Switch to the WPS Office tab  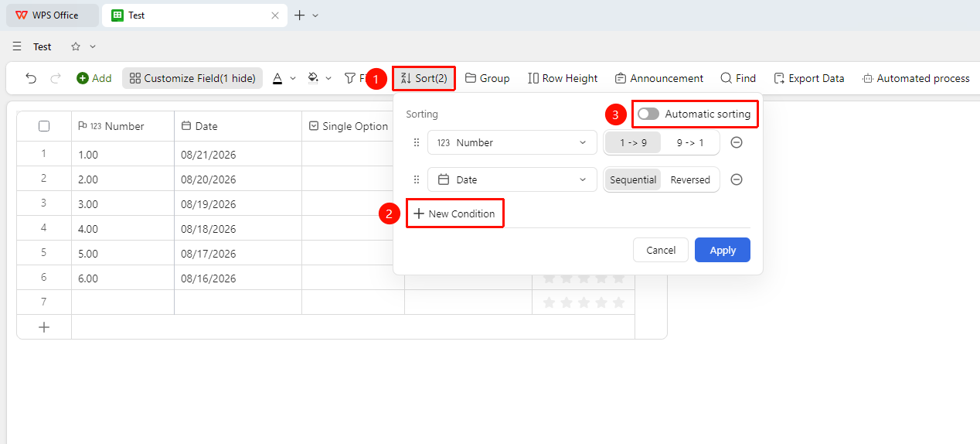(53, 15)
